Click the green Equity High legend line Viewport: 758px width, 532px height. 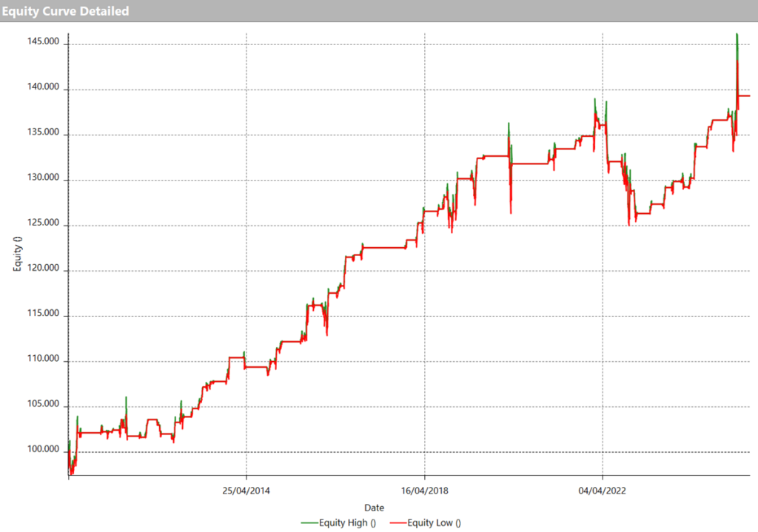pyautogui.click(x=309, y=523)
